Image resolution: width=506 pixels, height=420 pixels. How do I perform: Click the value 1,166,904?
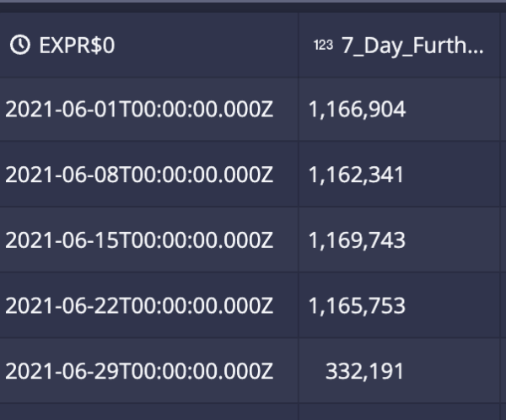[x=357, y=110]
